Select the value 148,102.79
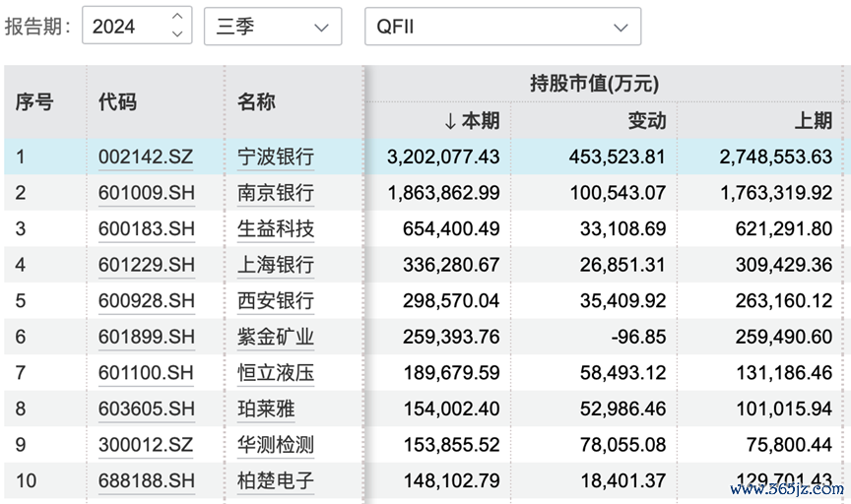The height and width of the screenshot is (504, 851). (451, 480)
